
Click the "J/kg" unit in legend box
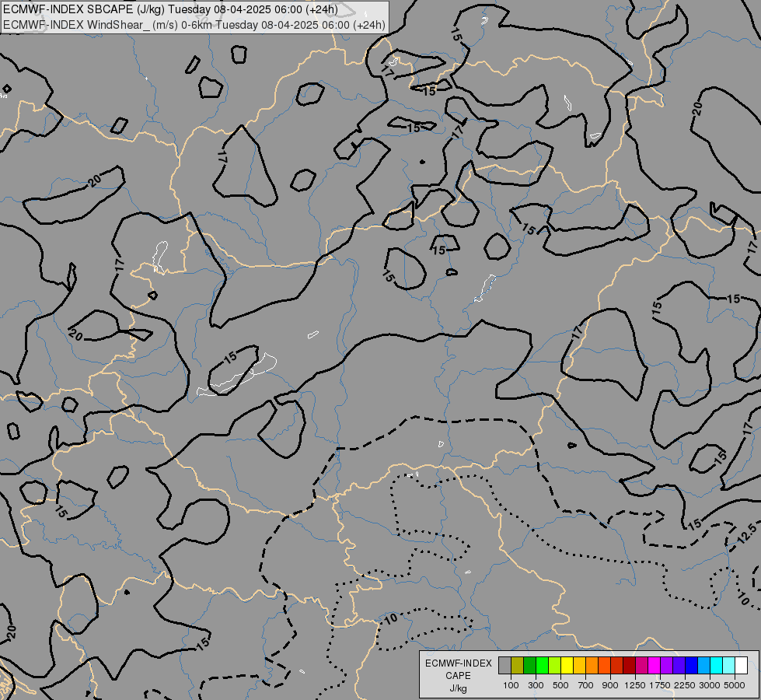click(458, 688)
